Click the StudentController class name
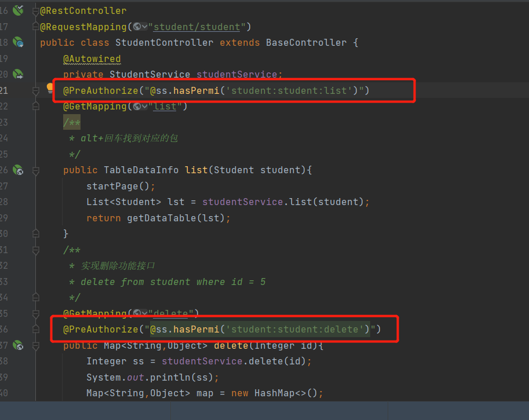The height and width of the screenshot is (420, 529). pos(164,42)
